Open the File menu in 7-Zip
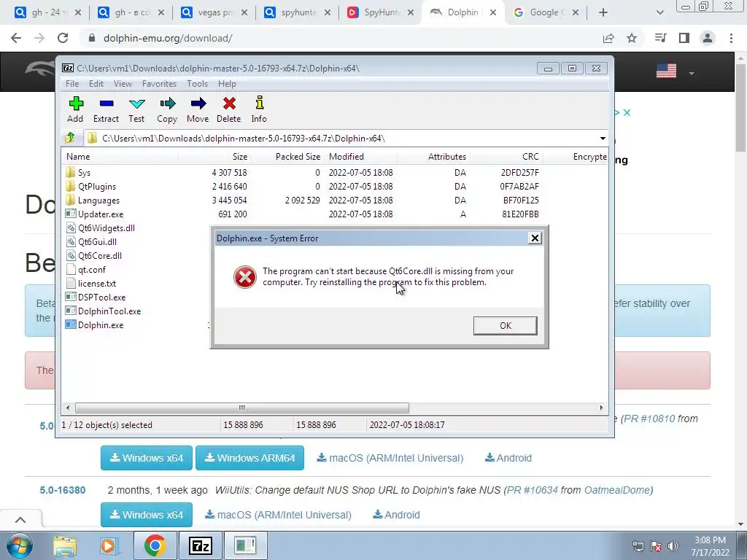 click(72, 84)
